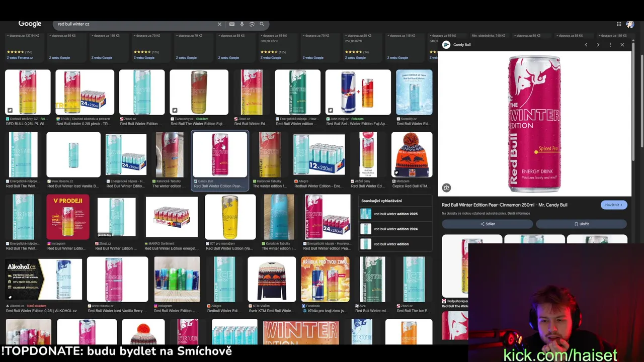Screen dimensions: 644x362
Task: Open the Čepice Red Bull KTM caption
Action: pyautogui.click(x=411, y=186)
